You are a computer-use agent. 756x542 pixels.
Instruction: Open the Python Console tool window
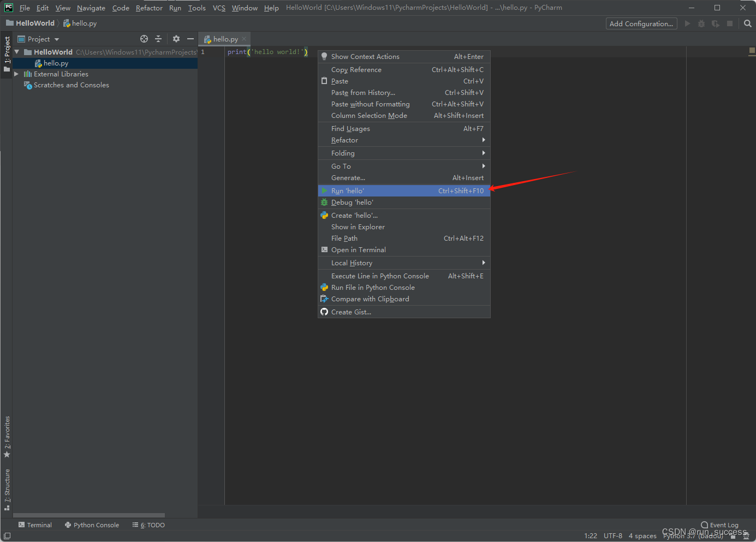[x=92, y=525]
